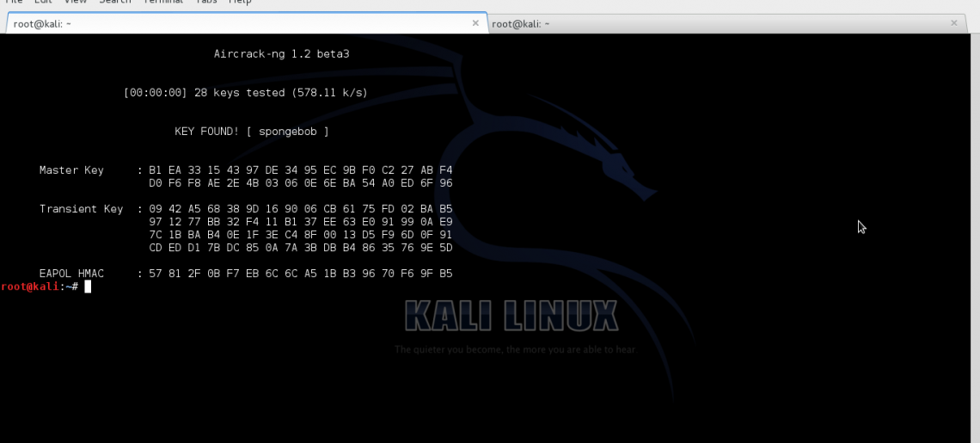Click the Transient Key row starting '97 12 77'
Screen dimensions: 980x443
pyautogui.click(x=301, y=222)
